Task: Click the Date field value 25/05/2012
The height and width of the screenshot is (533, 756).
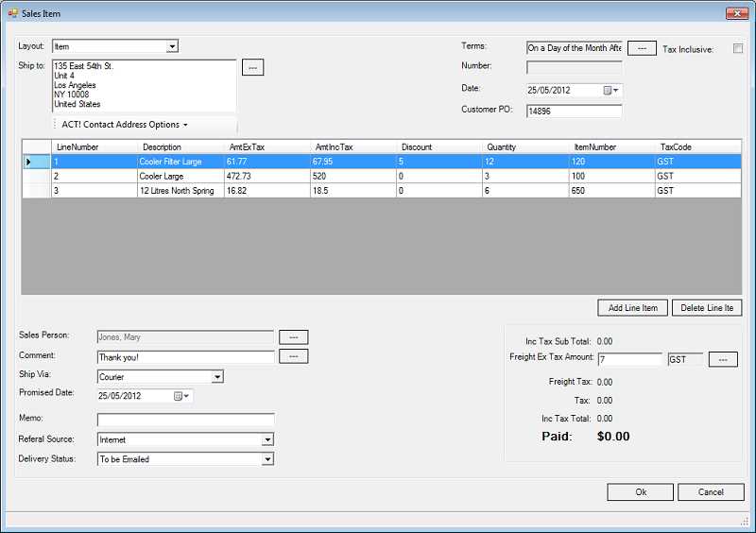Action: (x=549, y=90)
